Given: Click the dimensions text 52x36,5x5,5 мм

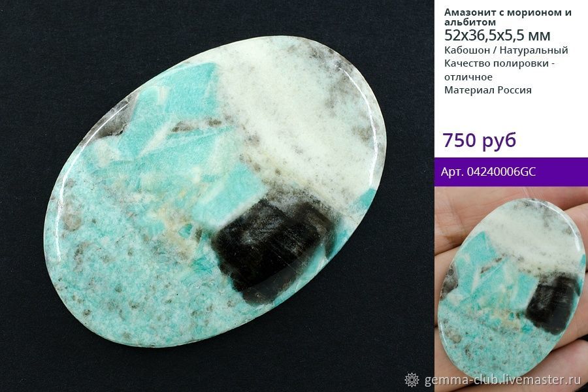Looking at the screenshot, I should pyautogui.click(x=497, y=35).
